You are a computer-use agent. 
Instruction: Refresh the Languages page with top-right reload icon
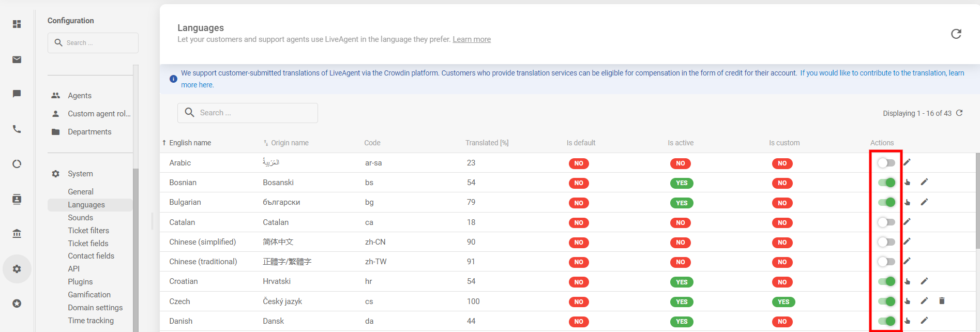(x=956, y=34)
